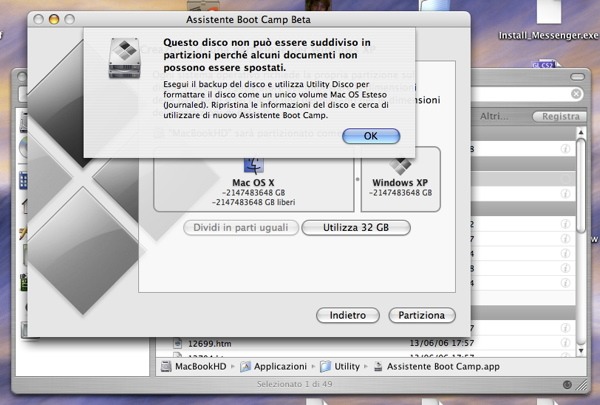This screenshot has height=405, width=600.
Task: Click the Finder window resize grip
Action: [582, 385]
